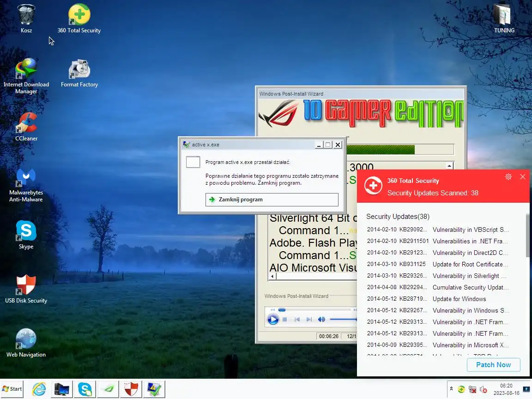532x399 pixels.
Task: Click the green leaf taskbar icon
Action: click(108, 389)
